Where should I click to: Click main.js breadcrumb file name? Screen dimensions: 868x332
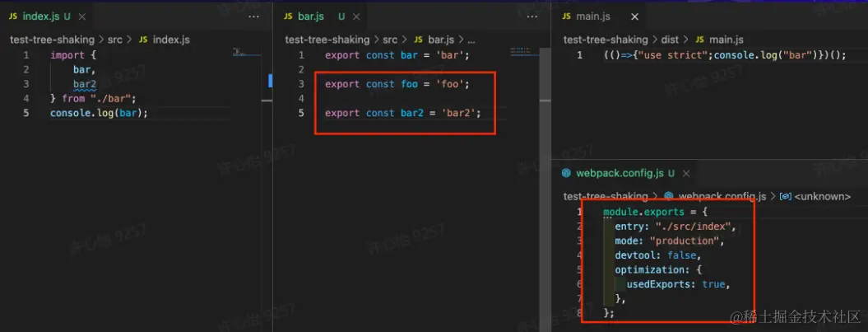click(x=726, y=40)
